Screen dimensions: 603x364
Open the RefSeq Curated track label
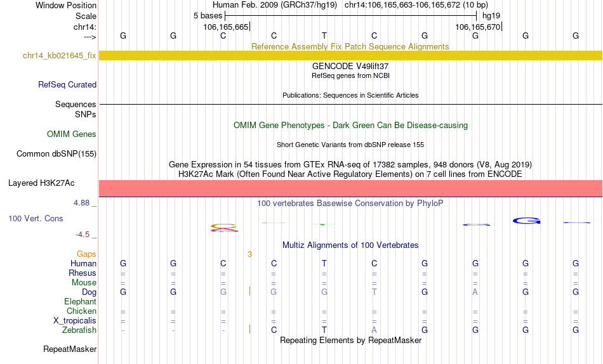pos(67,84)
